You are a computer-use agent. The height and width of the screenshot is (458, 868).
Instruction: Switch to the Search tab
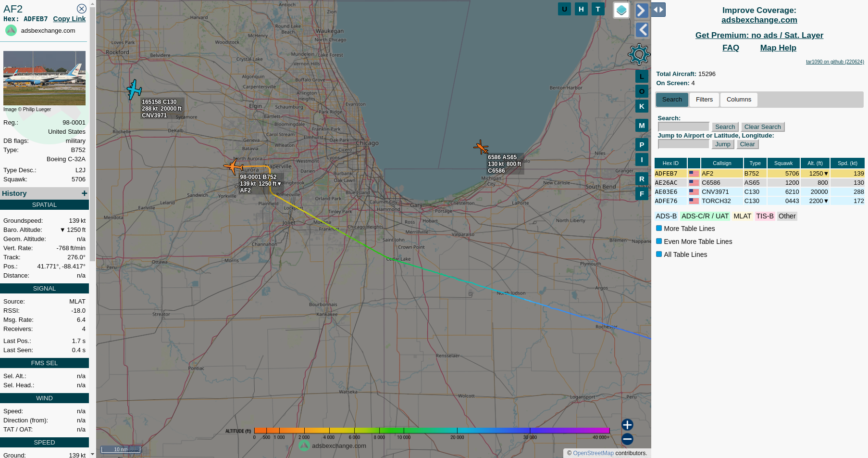tap(672, 100)
